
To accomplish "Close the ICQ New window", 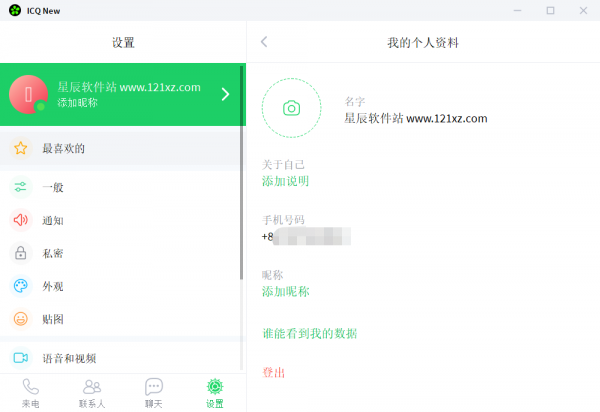I will click(x=583, y=10).
